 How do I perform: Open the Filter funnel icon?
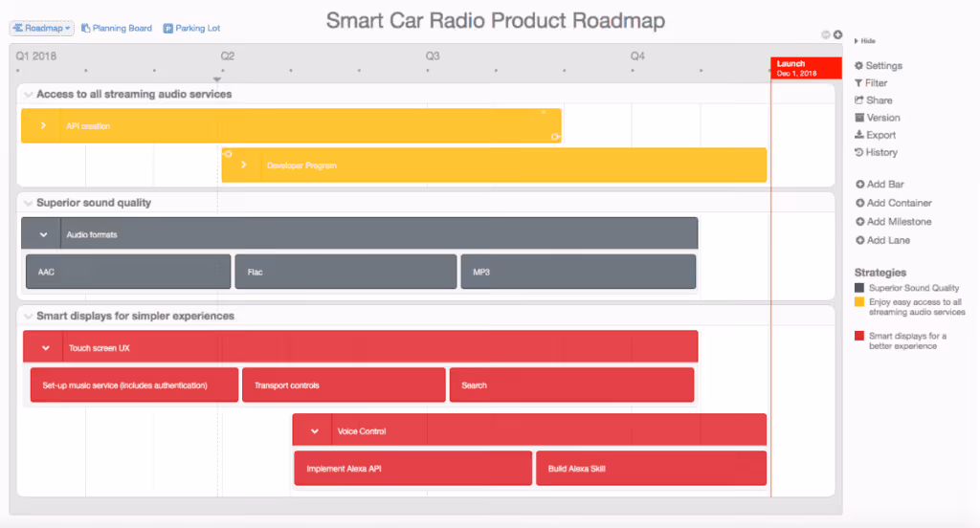coord(858,83)
